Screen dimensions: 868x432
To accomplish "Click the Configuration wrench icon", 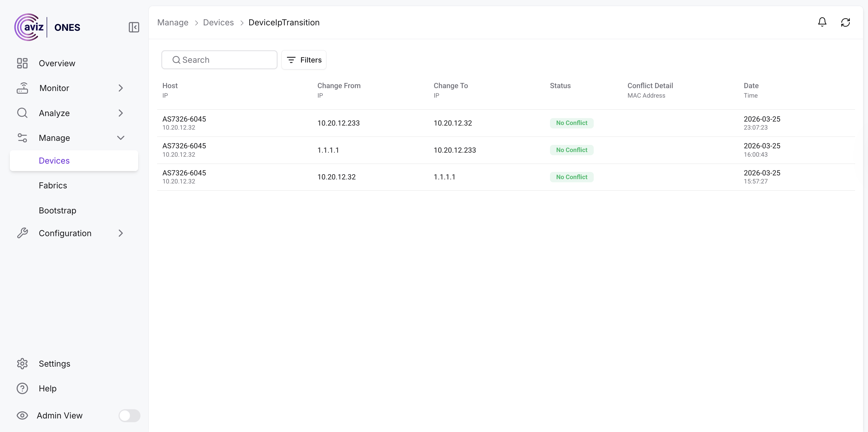I will pos(22,233).
